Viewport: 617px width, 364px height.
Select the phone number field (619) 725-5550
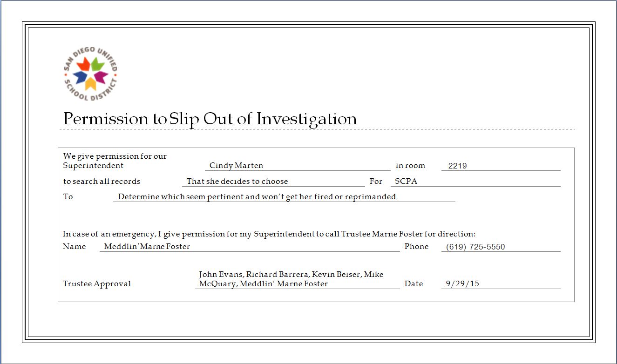tap(501, 247)
